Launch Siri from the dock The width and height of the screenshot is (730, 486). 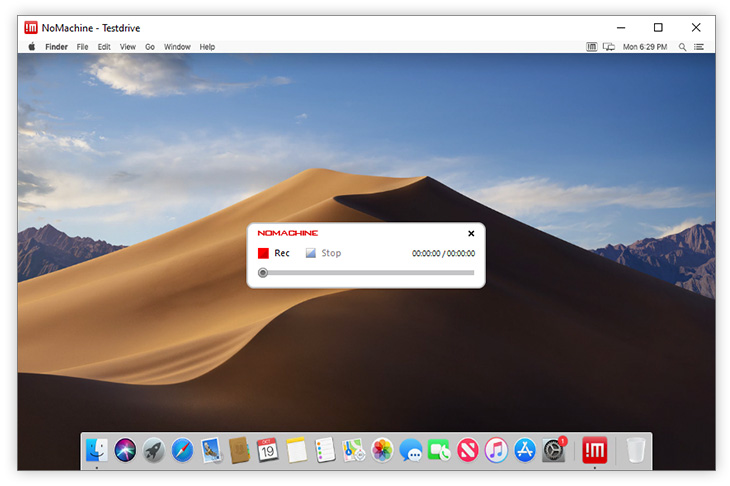tap(125, 450)
